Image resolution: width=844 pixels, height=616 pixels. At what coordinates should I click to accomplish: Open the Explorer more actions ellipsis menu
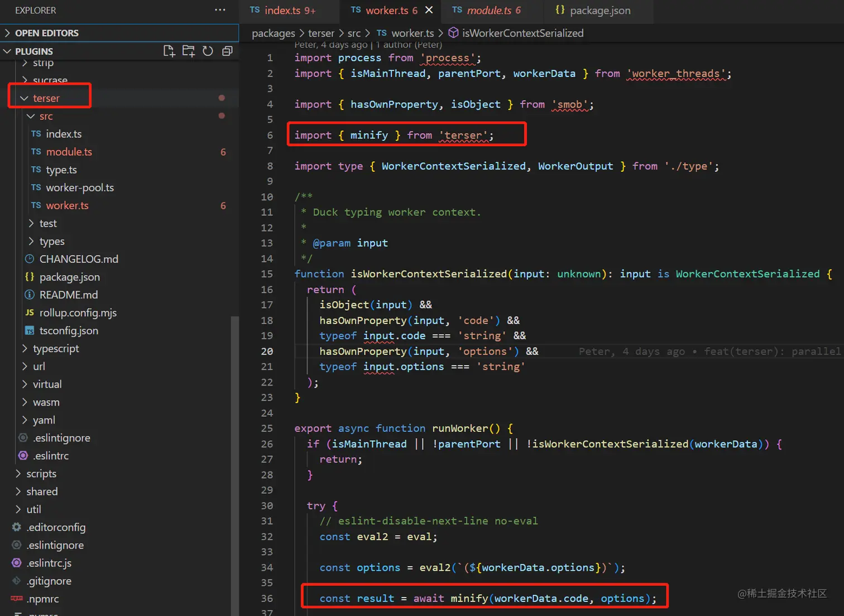point(220,10)
